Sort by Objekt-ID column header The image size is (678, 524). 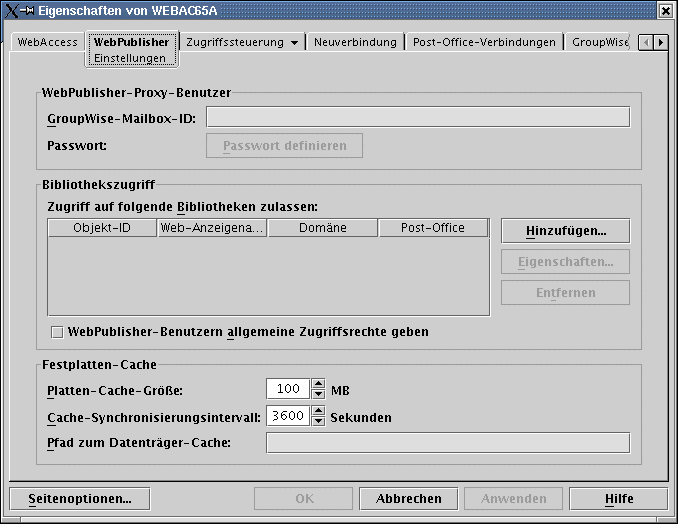coord(102,228)
